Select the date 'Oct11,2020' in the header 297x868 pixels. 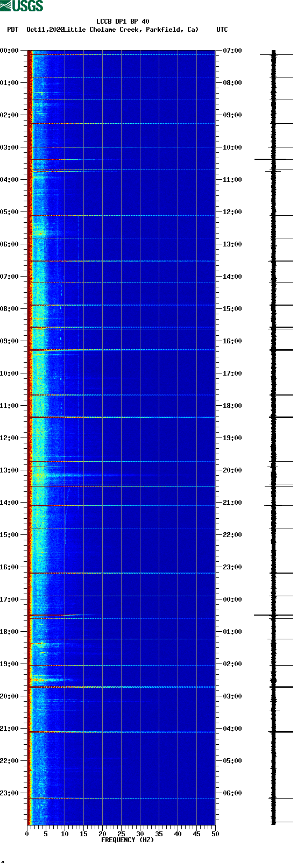45,30
